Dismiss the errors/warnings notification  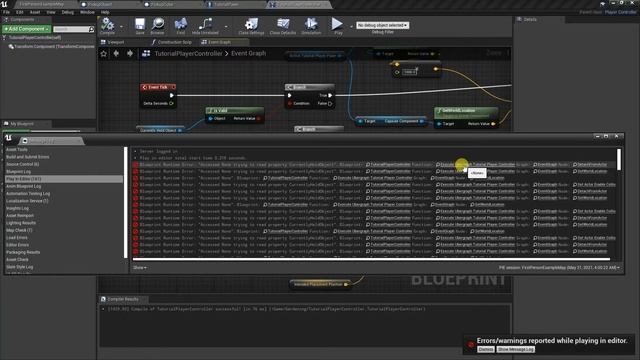point(486,349)
